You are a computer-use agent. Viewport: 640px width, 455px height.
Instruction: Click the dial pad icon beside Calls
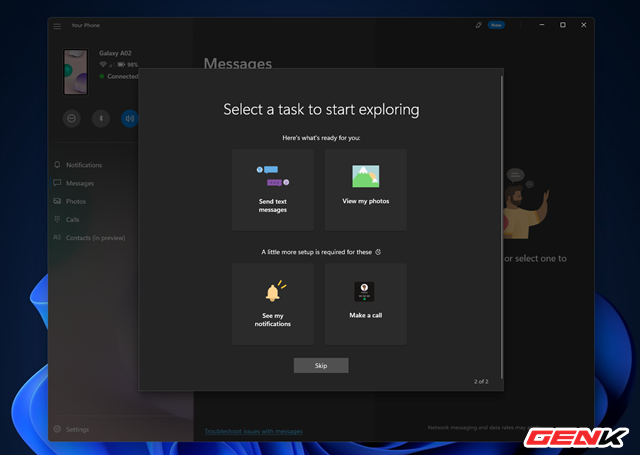[x=57, y=219]
